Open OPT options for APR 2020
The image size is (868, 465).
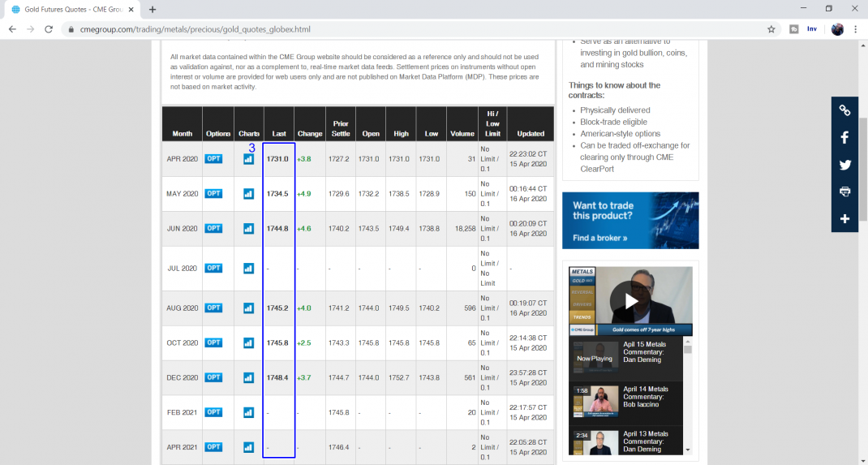(x=213, y=159)
